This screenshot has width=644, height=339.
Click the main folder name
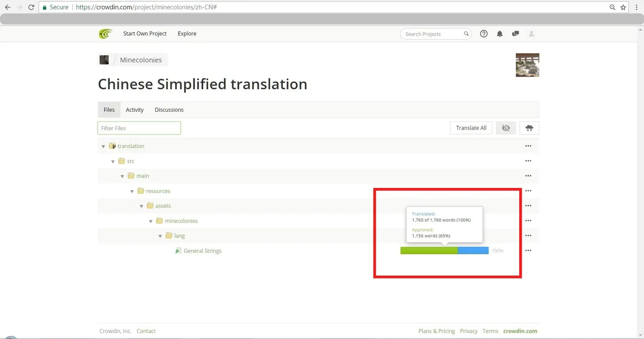coord(143,176)
